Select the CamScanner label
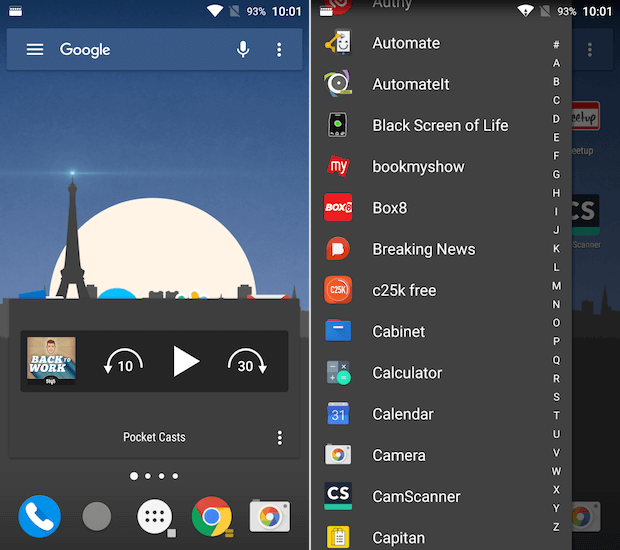620x550 pixels. click(x=416, y=496)
